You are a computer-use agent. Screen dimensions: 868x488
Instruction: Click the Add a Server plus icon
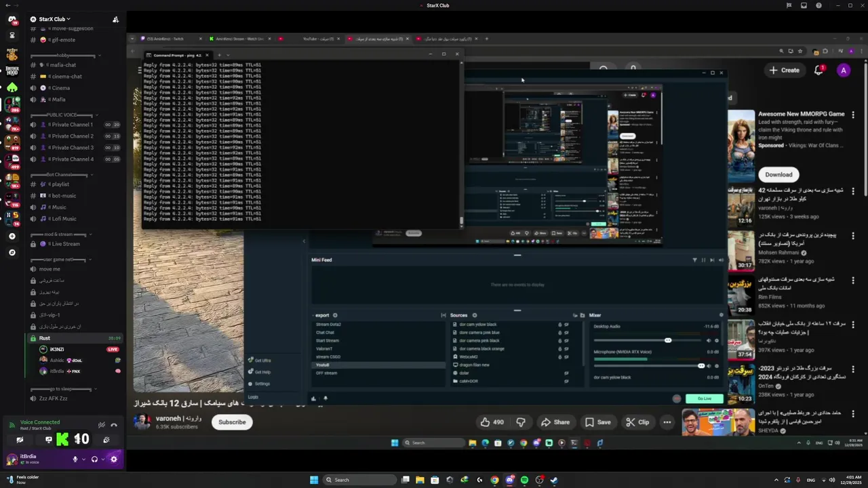click(x=12, y=237)
